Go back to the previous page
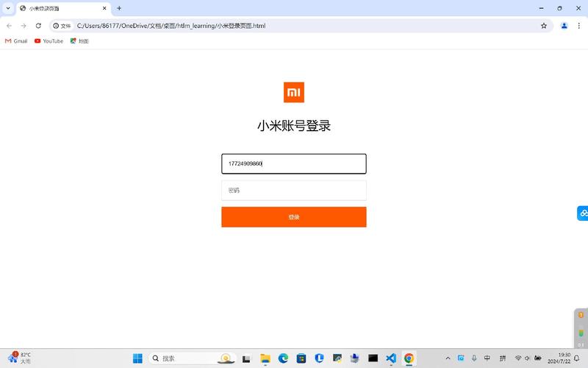The image size is (588, 368). [x=9, y=26]
